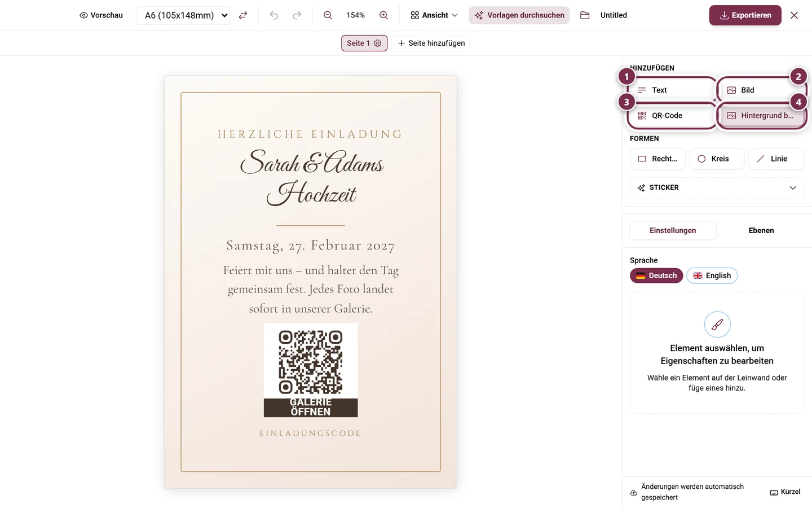Export the design with Exportieren
812x508 pixels.
click(x=745, y=15)
